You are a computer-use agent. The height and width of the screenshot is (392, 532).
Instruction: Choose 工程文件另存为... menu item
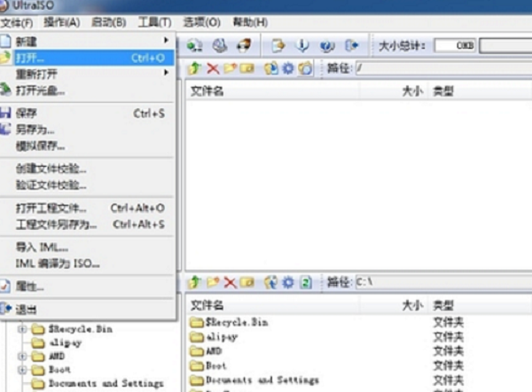tap(88, 224)
